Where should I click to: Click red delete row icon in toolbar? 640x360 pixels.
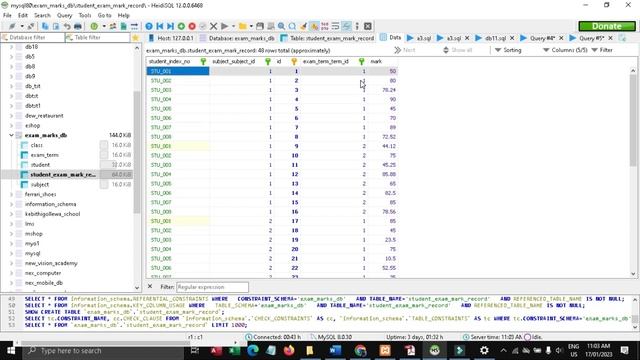(x=192, y=26)
